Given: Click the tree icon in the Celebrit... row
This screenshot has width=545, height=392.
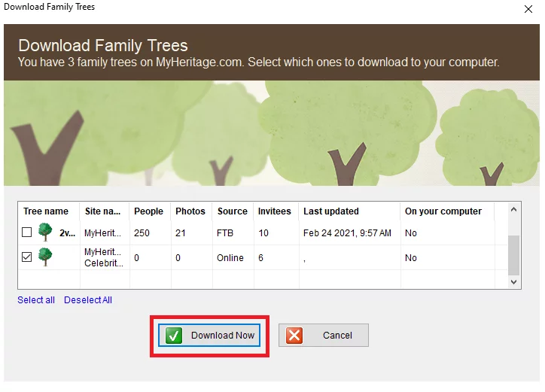Looking at the screenshot, I should point(45,257).
